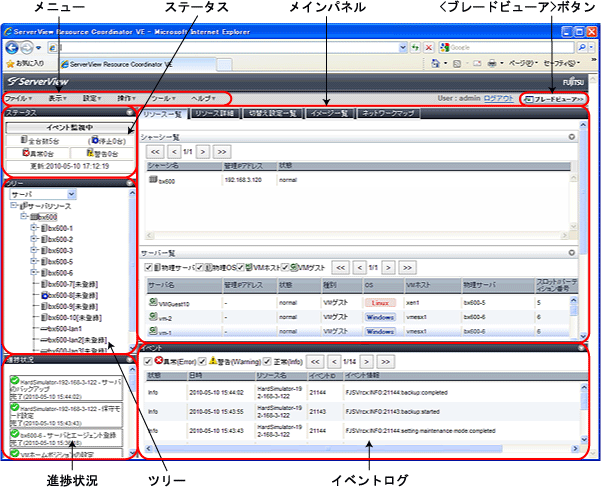601x487 pixels.
Task: Toggle the physical server checkbox
Action: [x=149, y=267]
